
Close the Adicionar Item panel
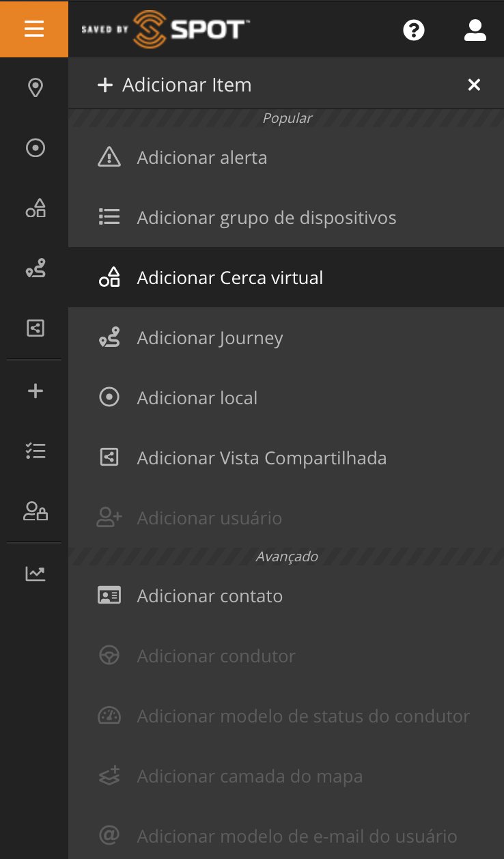coord(474,85)
